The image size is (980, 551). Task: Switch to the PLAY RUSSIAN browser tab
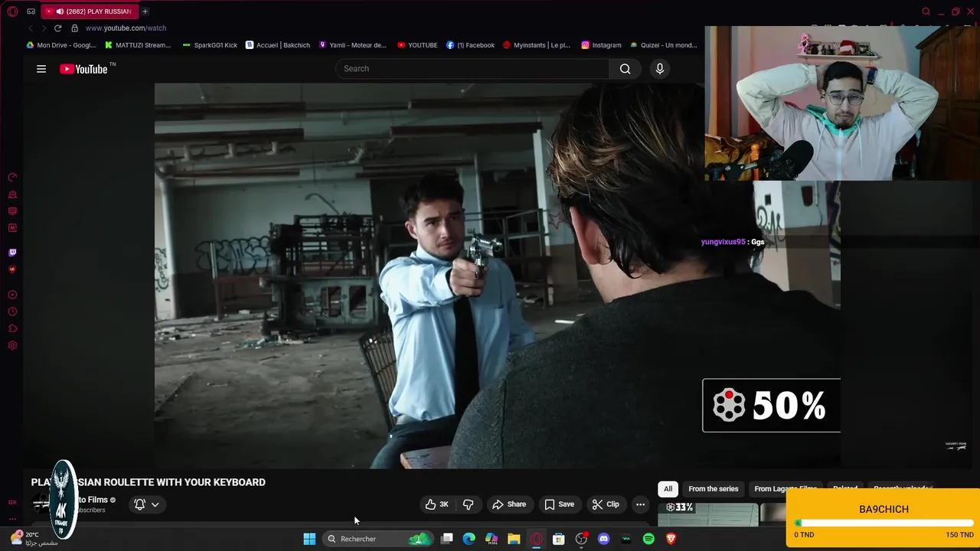[x=89, y=11]
